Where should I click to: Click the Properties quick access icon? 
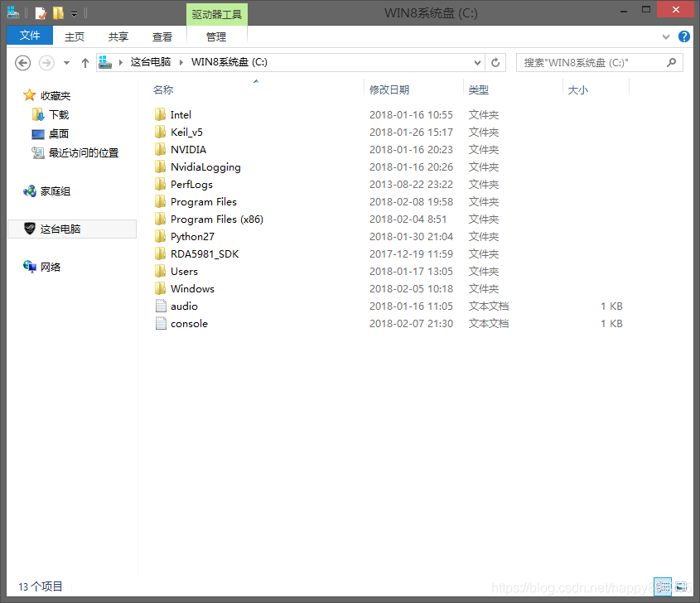(x=41, y=13)
